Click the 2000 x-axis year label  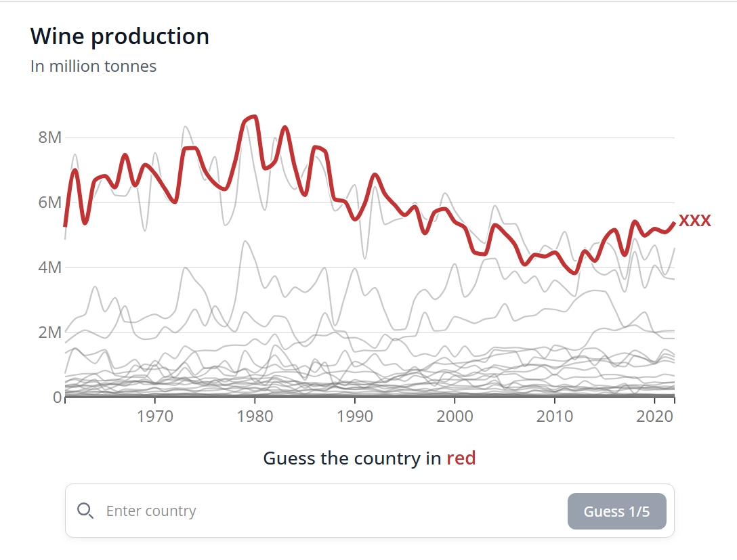455,416
